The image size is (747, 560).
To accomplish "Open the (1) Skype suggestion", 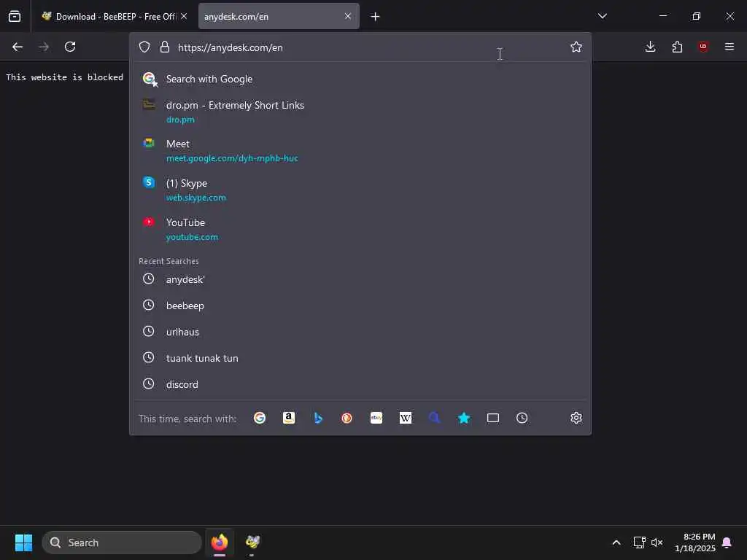I will pyautogui.click(x=360, y=190).
